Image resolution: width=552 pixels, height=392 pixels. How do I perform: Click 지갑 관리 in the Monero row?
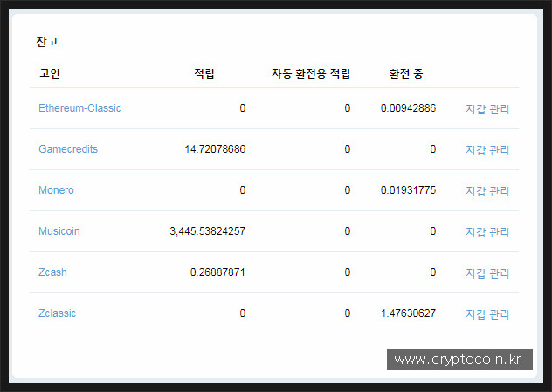pos(487,191)
